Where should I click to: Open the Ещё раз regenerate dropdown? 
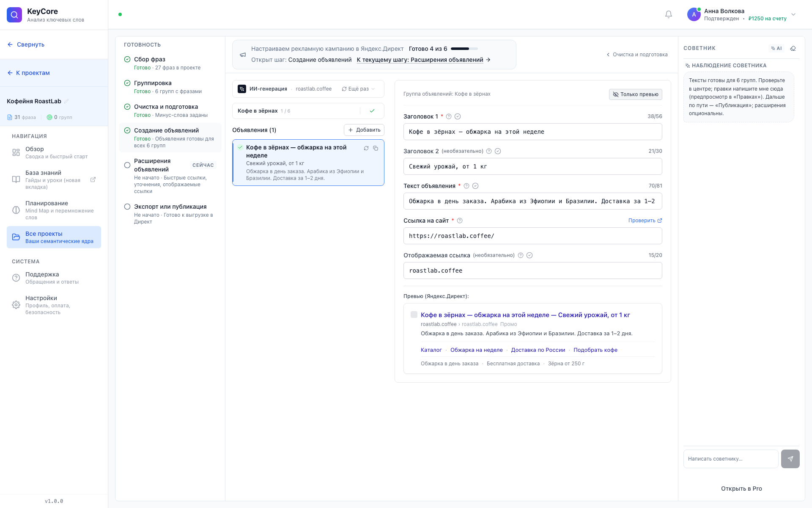coord(358,89)
